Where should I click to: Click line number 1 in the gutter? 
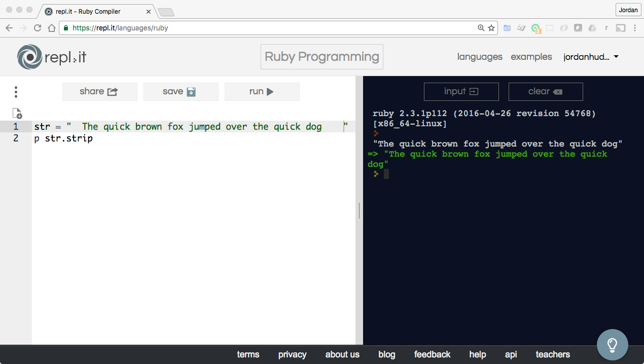tap(16, 126)
